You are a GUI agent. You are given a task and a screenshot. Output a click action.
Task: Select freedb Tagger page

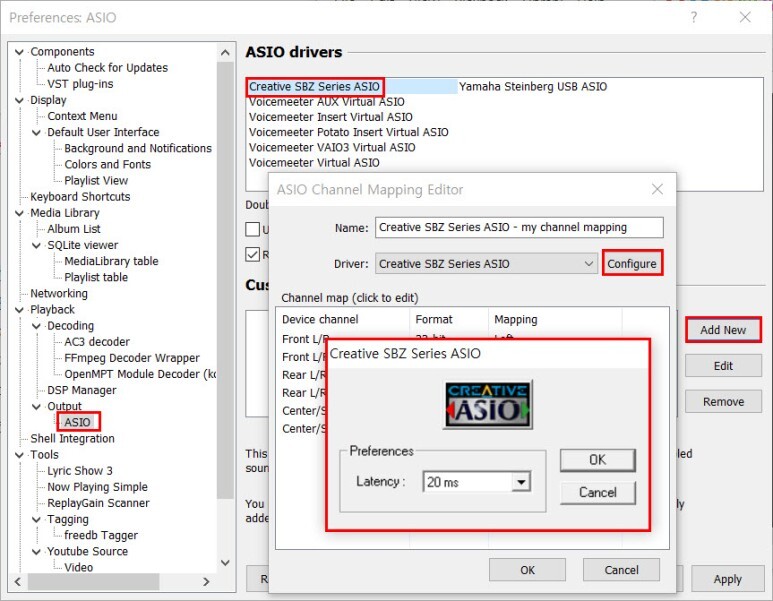click(101, 535)
